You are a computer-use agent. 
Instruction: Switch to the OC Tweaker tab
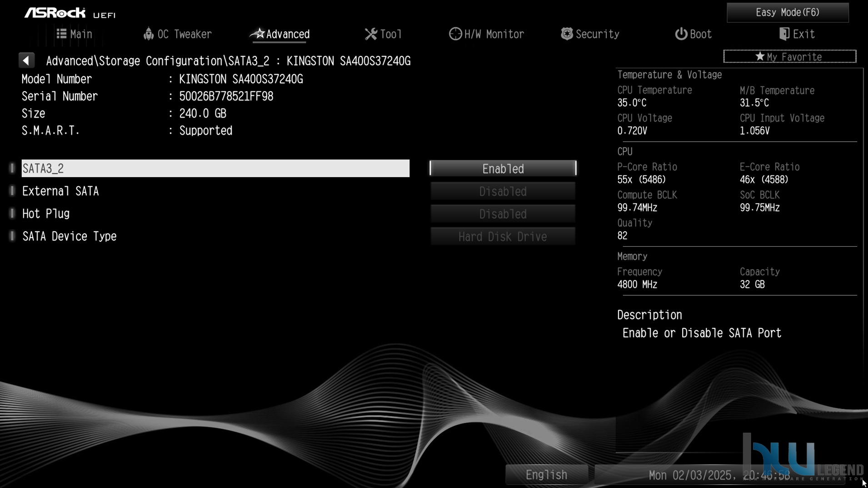[x=178, y=34]
